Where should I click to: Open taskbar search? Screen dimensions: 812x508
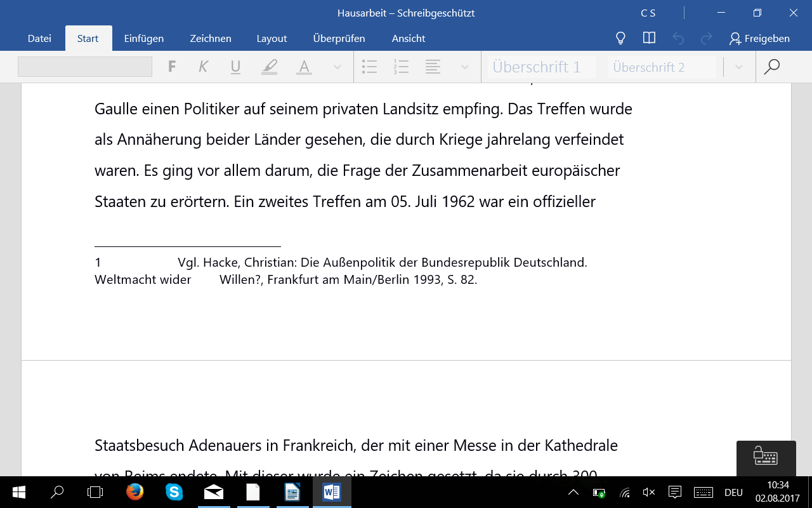tap(57, 492)
